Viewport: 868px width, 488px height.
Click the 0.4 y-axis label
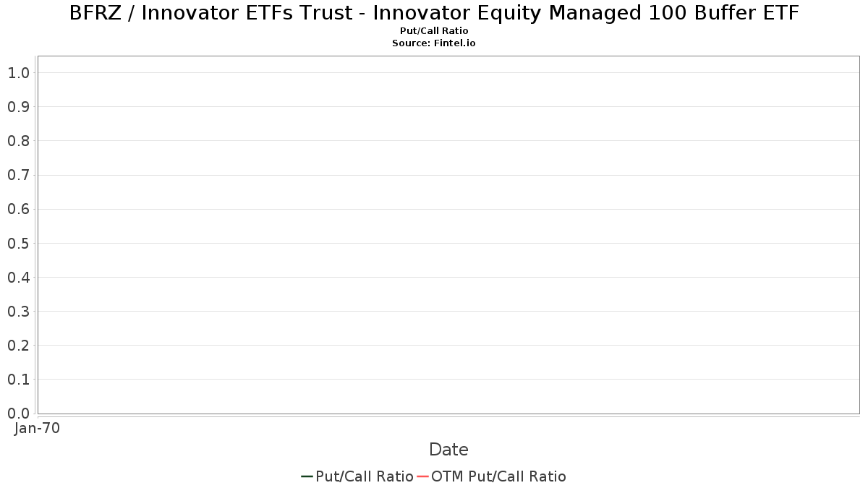coord(18,278)
